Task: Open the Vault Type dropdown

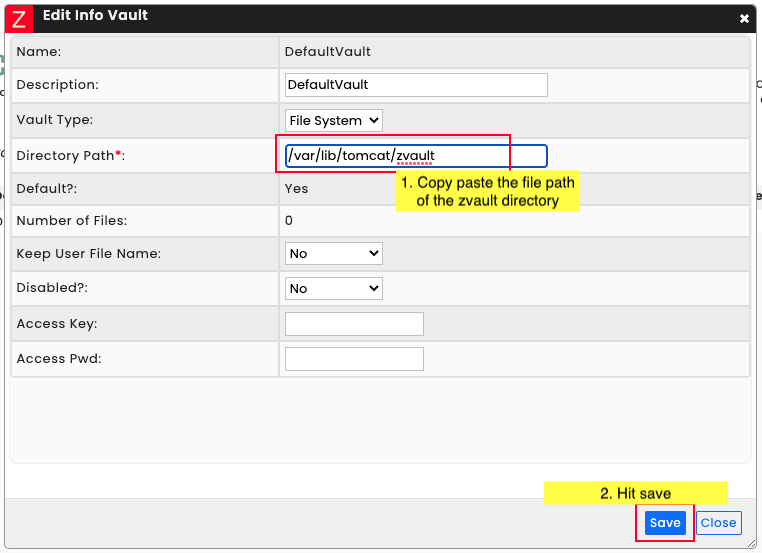Action: click(x=333, y=121)
